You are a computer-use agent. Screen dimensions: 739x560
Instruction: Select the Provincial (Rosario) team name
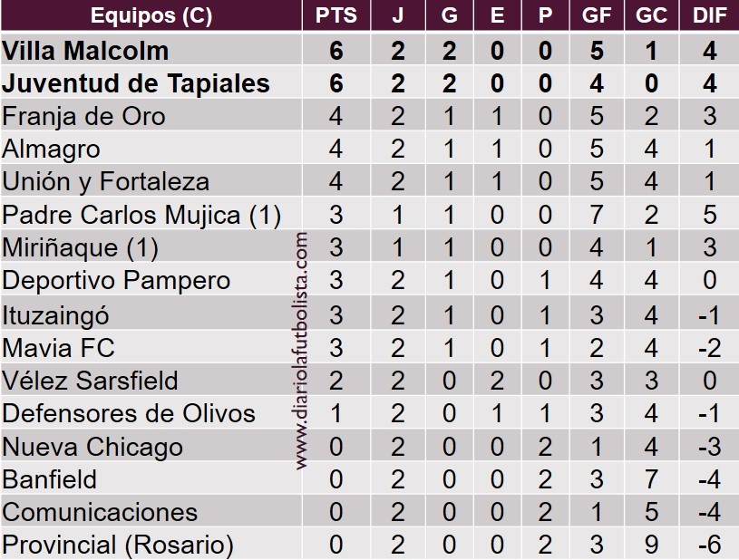click(118, 545)
